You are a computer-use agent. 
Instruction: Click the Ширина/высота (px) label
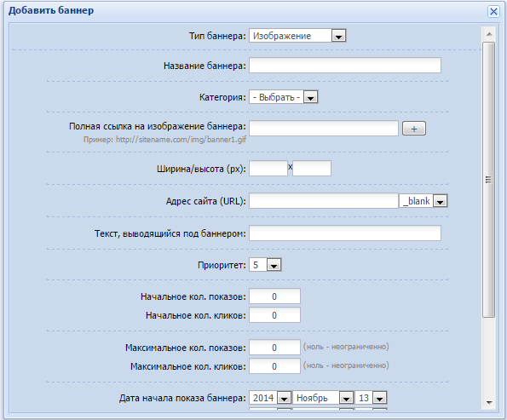201,169
